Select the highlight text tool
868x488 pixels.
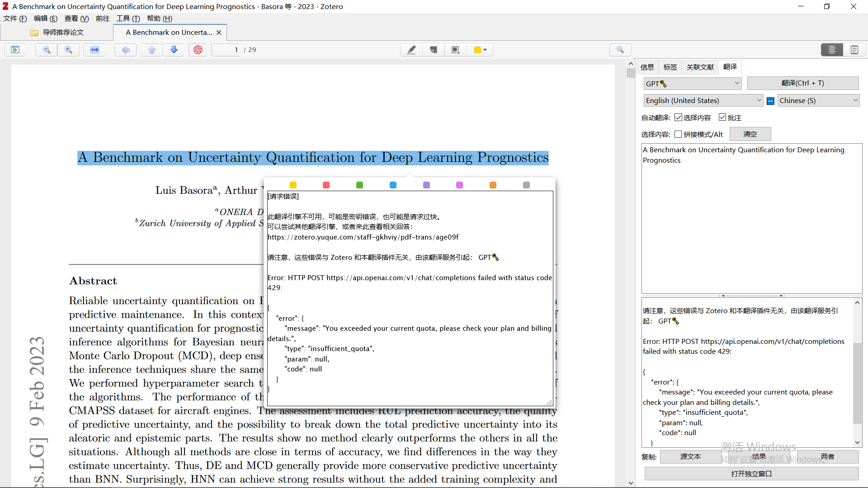[411, 50]
